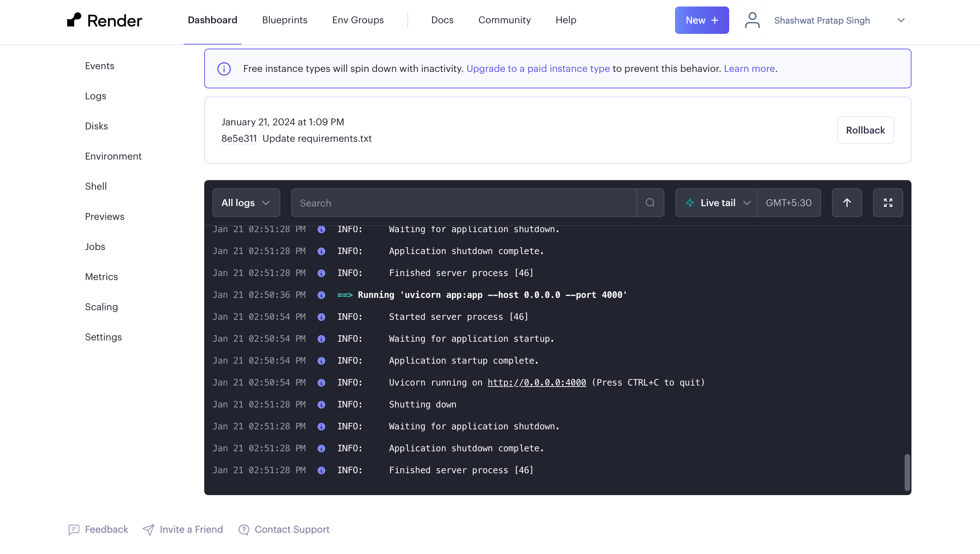Open the Live tail dropdown
This screenshot has height=554, width=980.
click(716, 203)
